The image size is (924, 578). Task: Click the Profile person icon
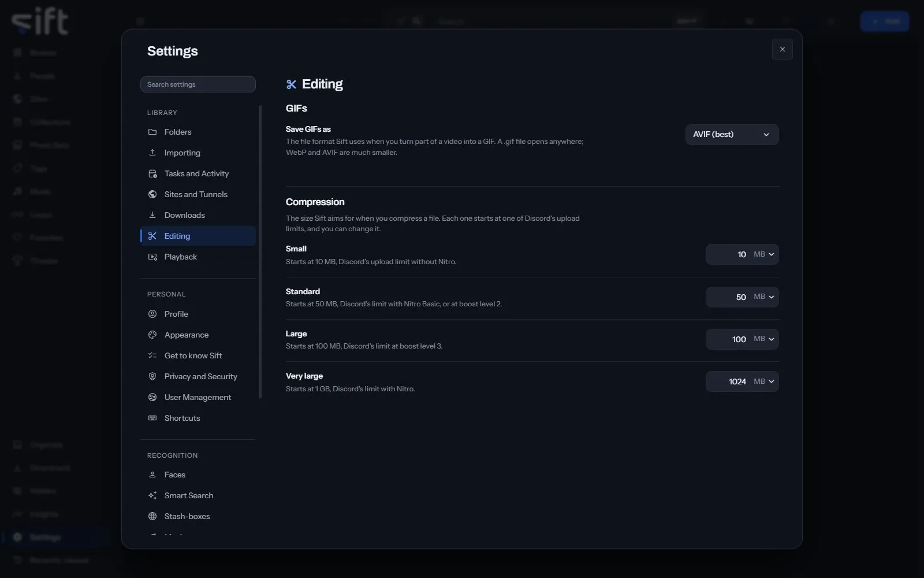pyautogui.click(x=152, y=314)
